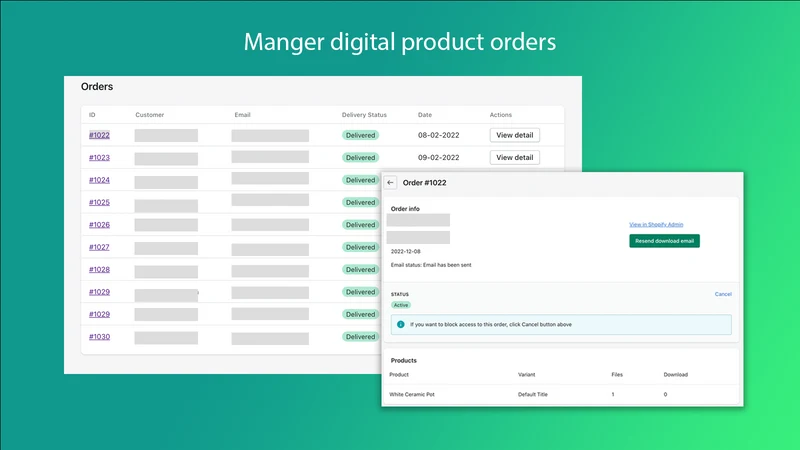Screen dimensions: 800x450
Task: Click the date 09-02-2022
Action: 439,158
